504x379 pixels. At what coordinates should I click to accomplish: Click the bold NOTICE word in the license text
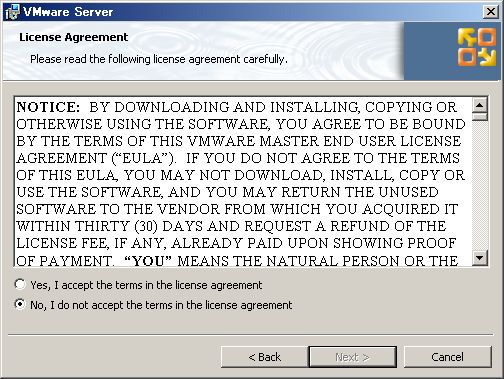click(48, 107)
